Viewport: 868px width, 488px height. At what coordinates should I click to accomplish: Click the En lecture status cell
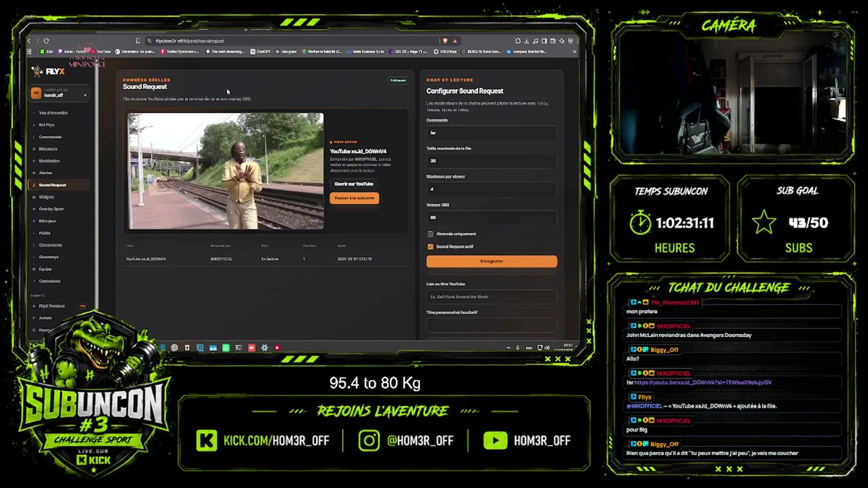270,259
